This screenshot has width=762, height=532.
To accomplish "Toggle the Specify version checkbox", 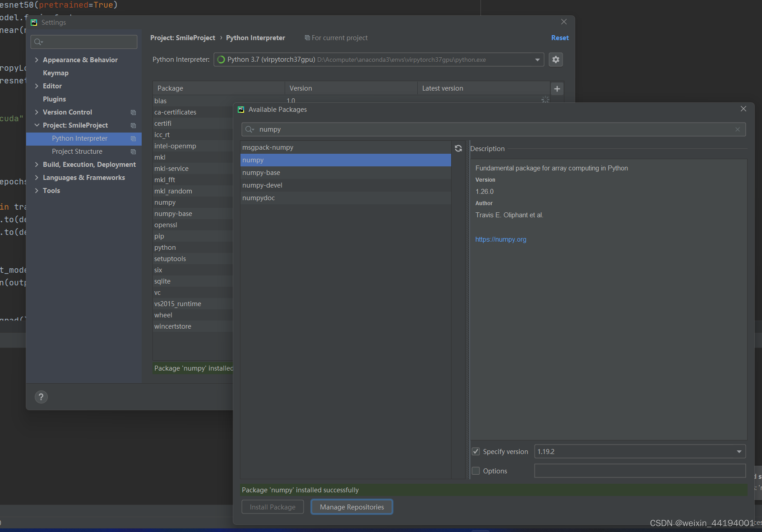I will pos(476,451).
